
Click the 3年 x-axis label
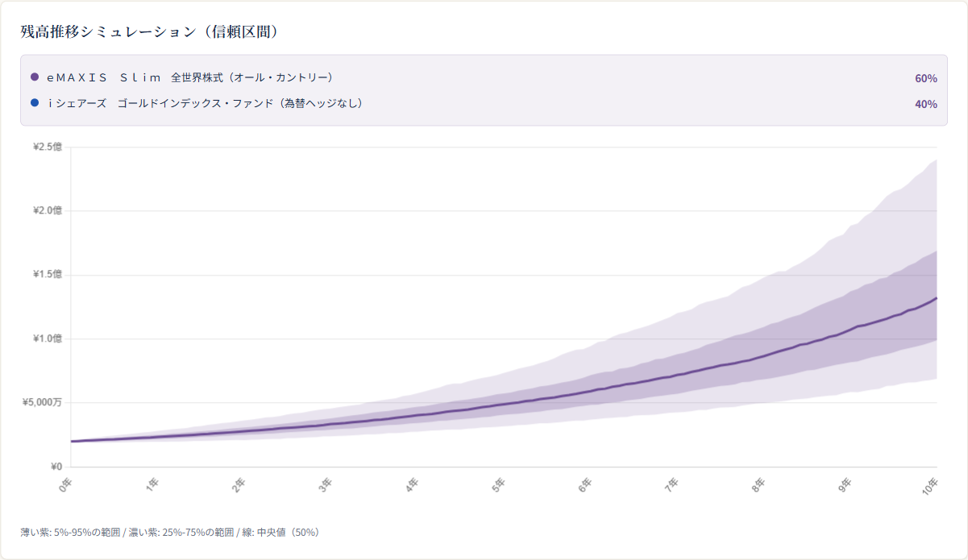click(x=326, y=484)
